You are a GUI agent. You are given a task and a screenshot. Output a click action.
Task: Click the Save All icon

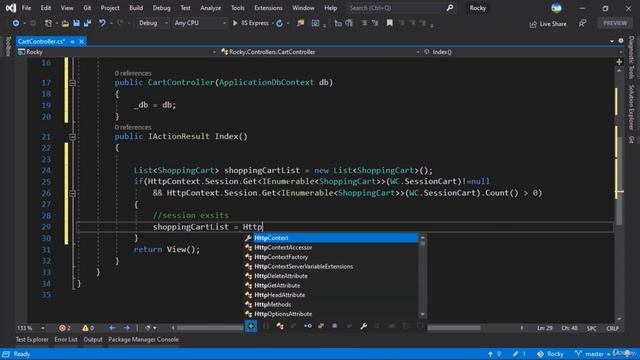coord(87,23)
